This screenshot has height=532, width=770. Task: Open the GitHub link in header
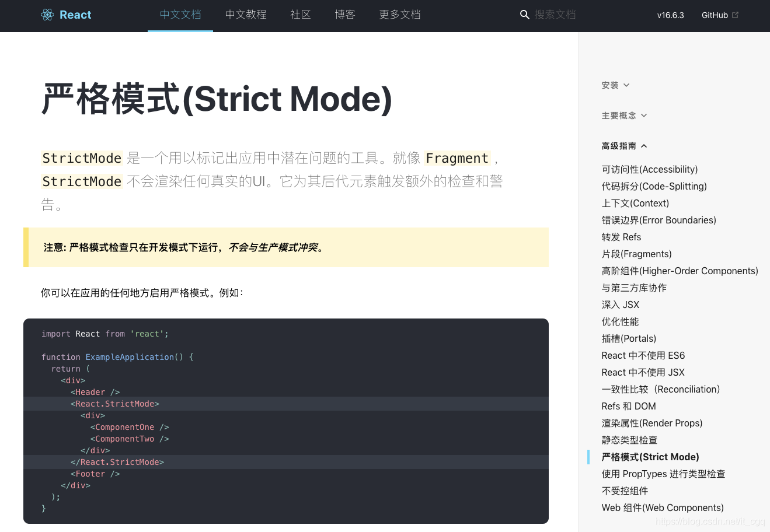(715, 15)
